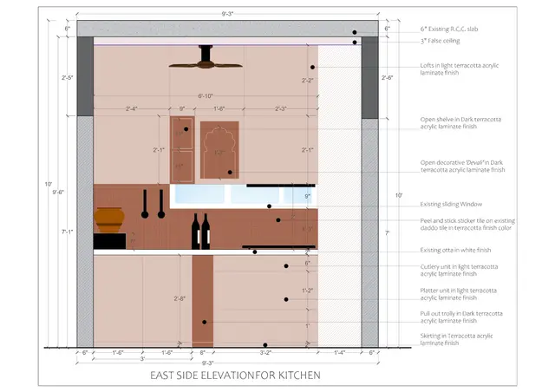
Task: Select the drawing title 'EAST SIDE ELEVATIONFOR KITCHEN'
Action: (235, 376)
